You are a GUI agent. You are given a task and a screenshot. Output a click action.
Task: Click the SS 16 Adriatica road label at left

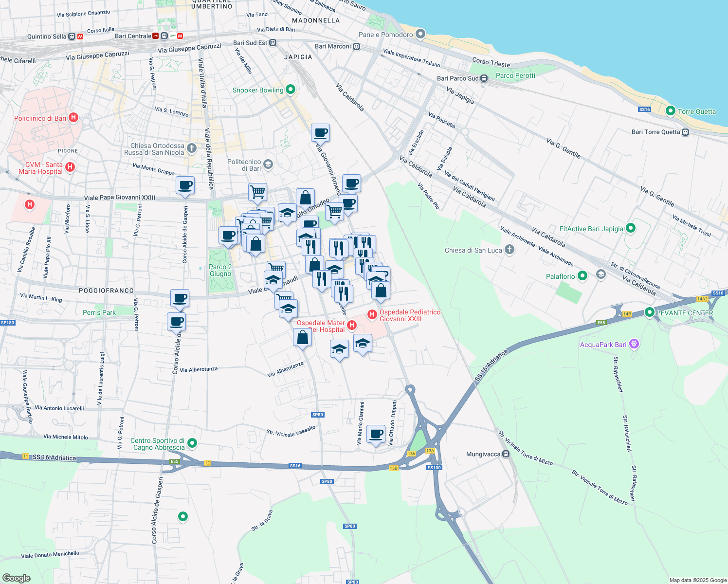click(x=54, y=457)
